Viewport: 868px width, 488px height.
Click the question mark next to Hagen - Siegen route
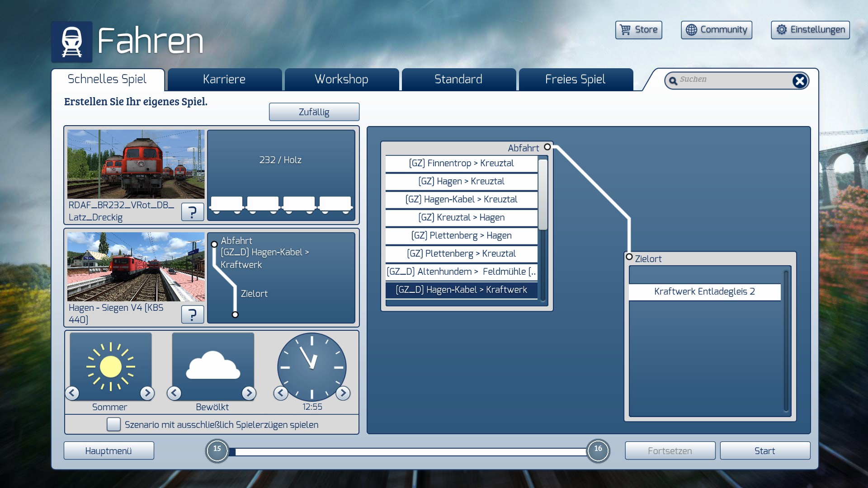(x=192, y=314)
